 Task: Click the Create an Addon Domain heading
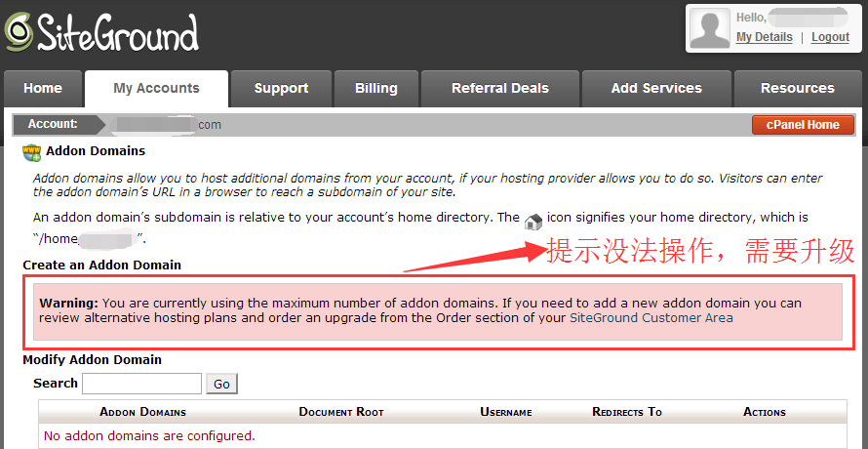101,265
